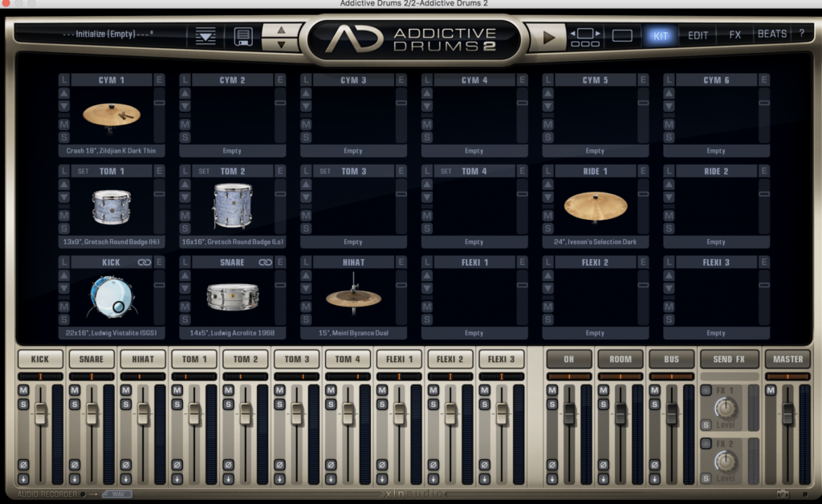The height and width of the screenshot is (504, 822).
Task: Click the MASTER volume fader handle
Action: click(787, 413)
